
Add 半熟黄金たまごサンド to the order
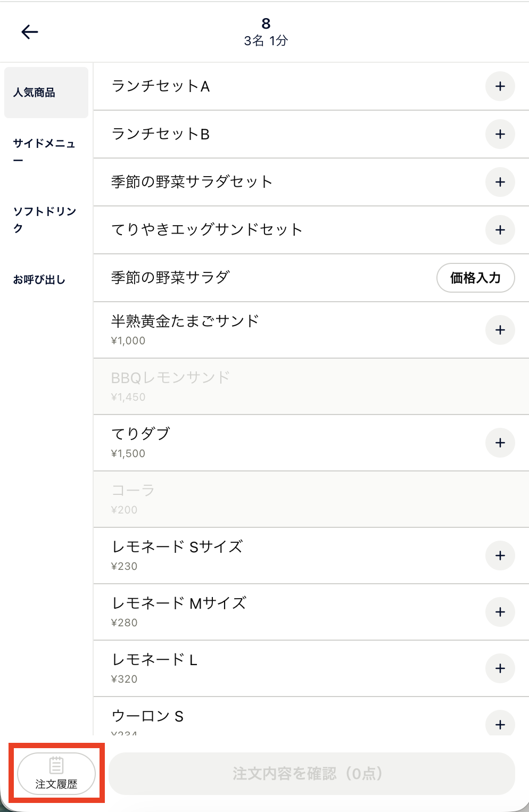[500, 330]
